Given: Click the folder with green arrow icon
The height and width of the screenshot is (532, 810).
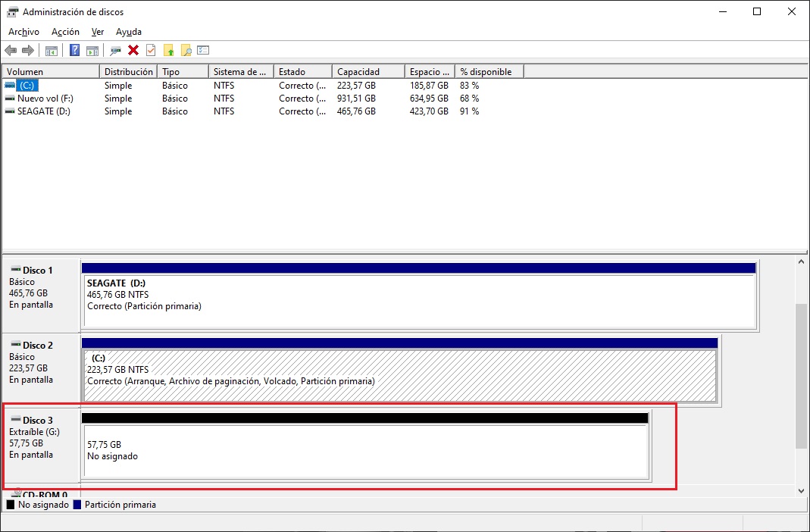Looking at the screenshot, I should pyautogui.click(x=168, y=51).
